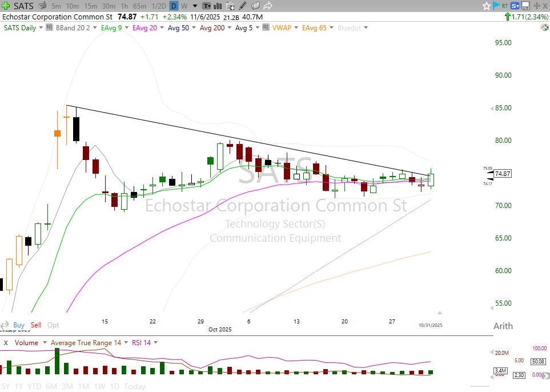
Task: Select the 65m timeframe
Action: (139, 6)
